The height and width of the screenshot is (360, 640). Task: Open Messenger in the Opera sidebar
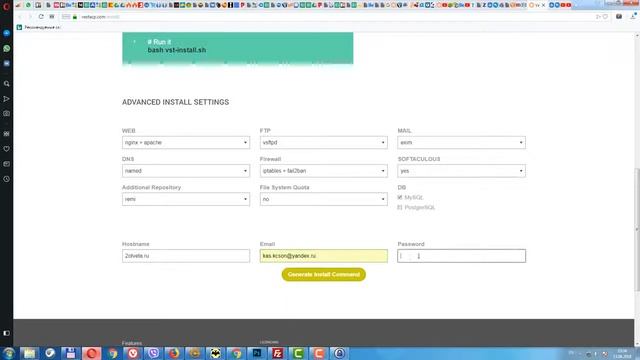click(x=7, y=33)
